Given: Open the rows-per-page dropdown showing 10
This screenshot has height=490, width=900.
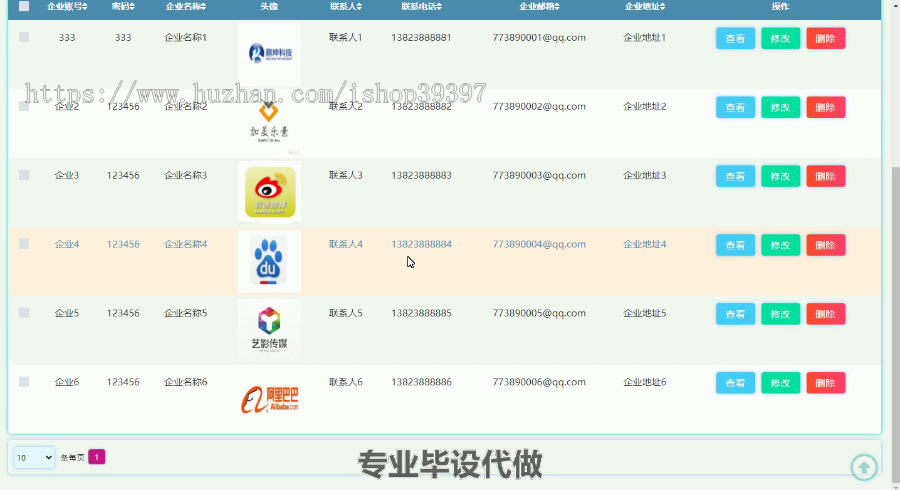Looking at the screenshot, I should click(x=34, y=457).
